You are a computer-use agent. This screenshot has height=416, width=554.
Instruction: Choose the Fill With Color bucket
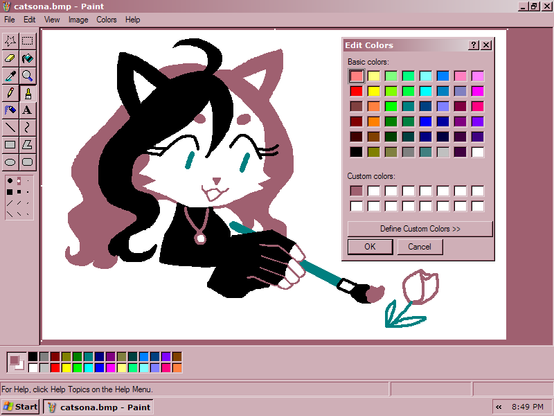click(x=28, y=58)
